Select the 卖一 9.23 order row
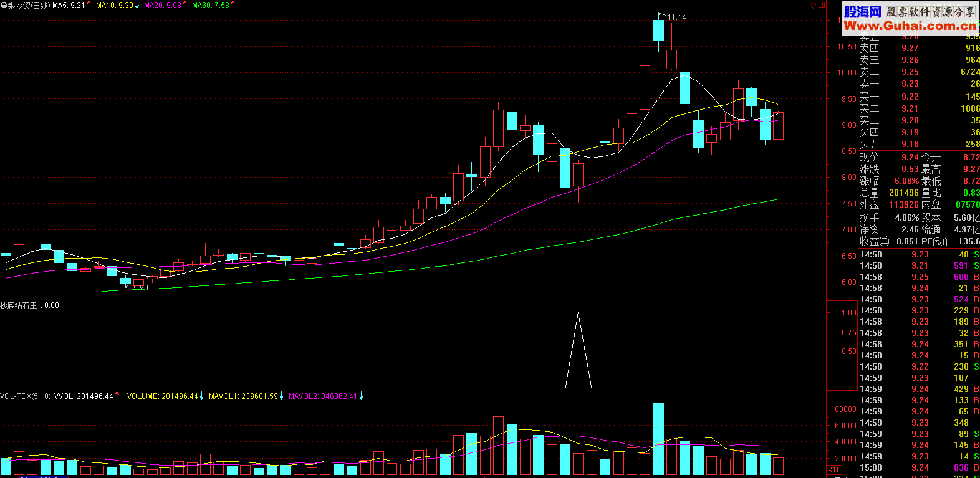 click(919, 84)
